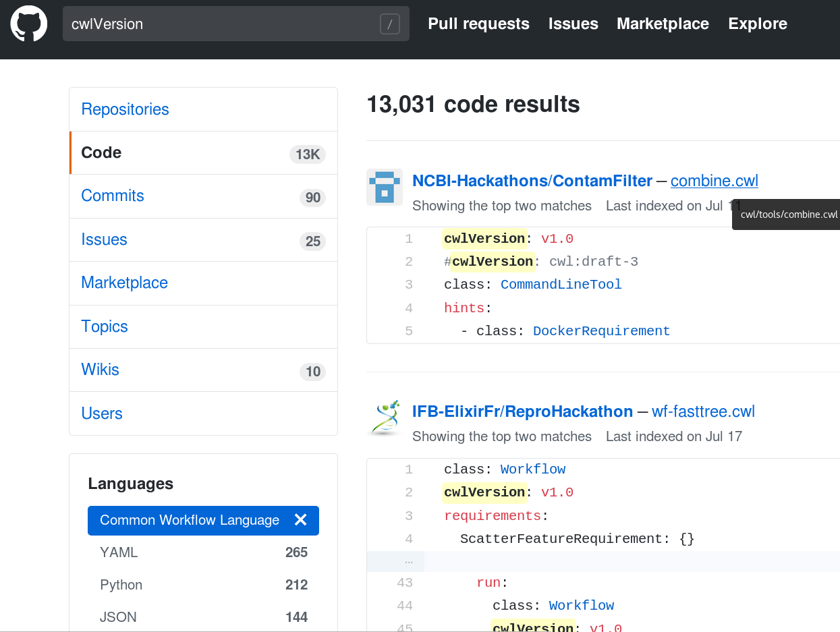Click Last indexed on Jul 17 text
This screenshot has width=840, height=632.
coord(674,436)
